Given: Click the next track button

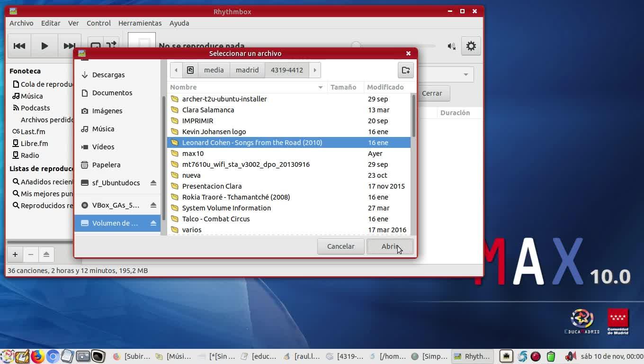Looking at the screenshot, I should pyautogui.click(x=69, y=46).
